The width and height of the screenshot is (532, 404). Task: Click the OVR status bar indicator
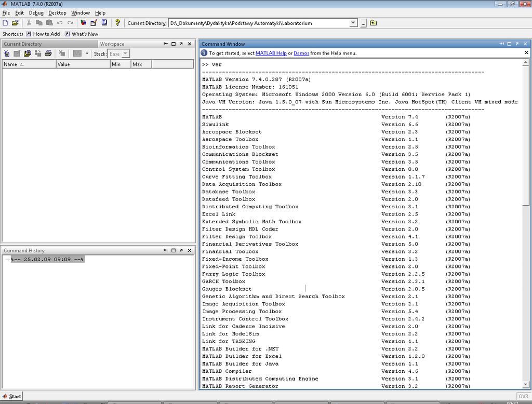pyautogui.click(x=523, y=396)
